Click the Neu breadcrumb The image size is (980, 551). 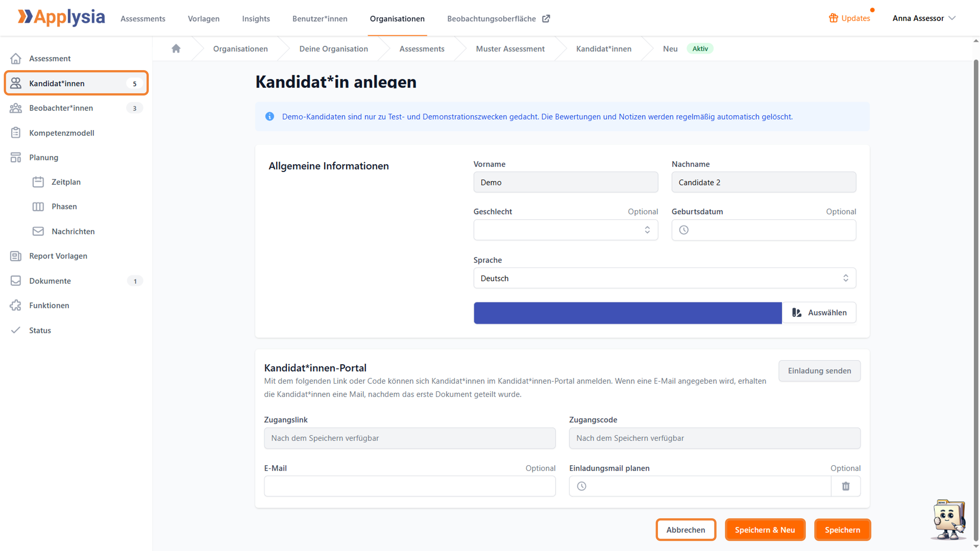tap(670, 49)
